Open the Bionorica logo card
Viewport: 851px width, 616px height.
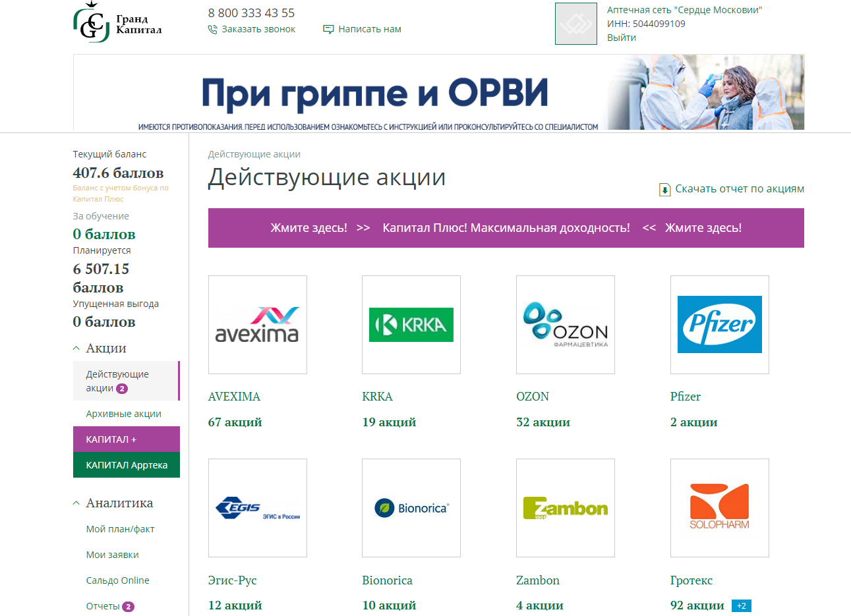411,508
